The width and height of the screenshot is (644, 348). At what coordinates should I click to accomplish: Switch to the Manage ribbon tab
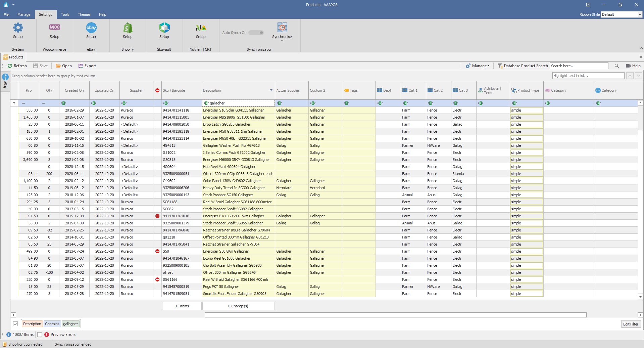(x=24, y=14)
